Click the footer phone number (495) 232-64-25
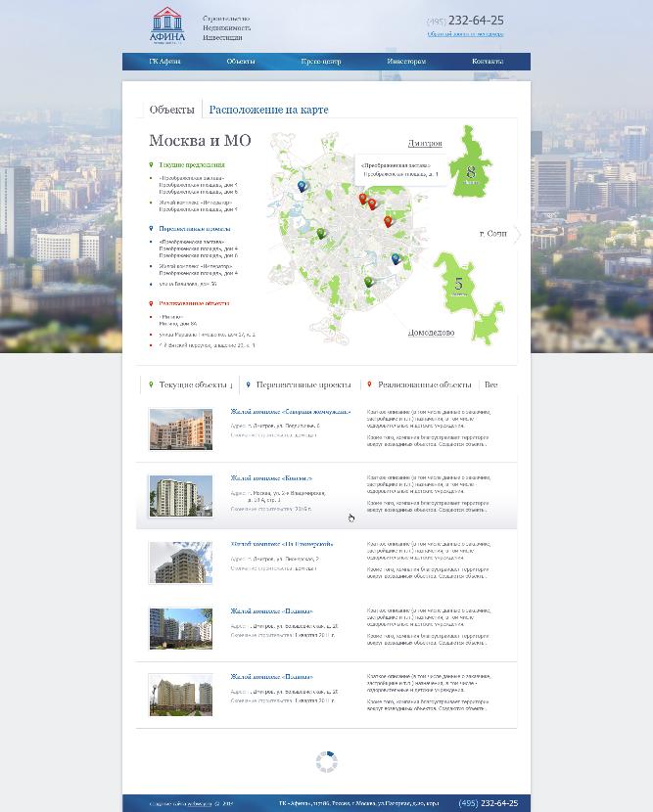Viewport: 653px width, 812px height. pyautogui.click(x=489, y=803)
